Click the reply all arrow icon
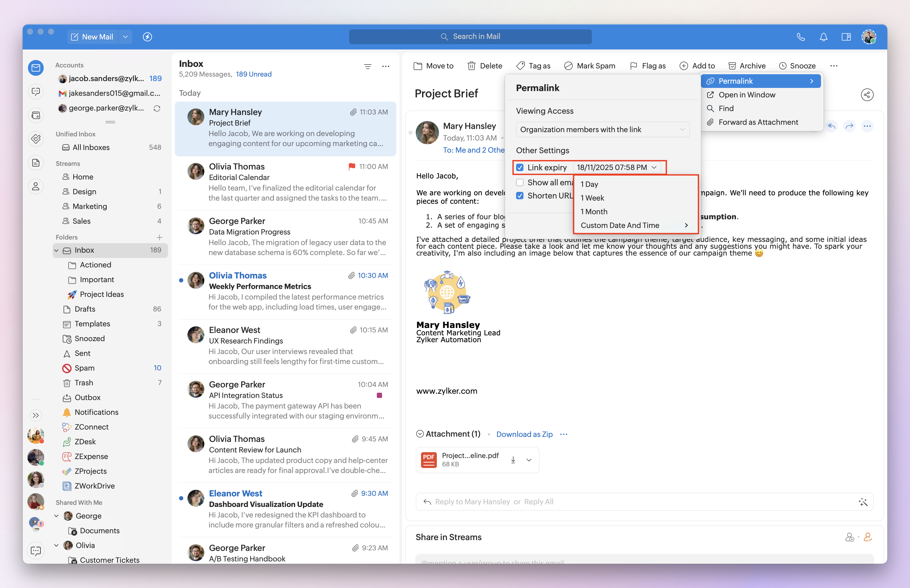The height and width of the screenshot is (588, 910). [x=831, y=126]
